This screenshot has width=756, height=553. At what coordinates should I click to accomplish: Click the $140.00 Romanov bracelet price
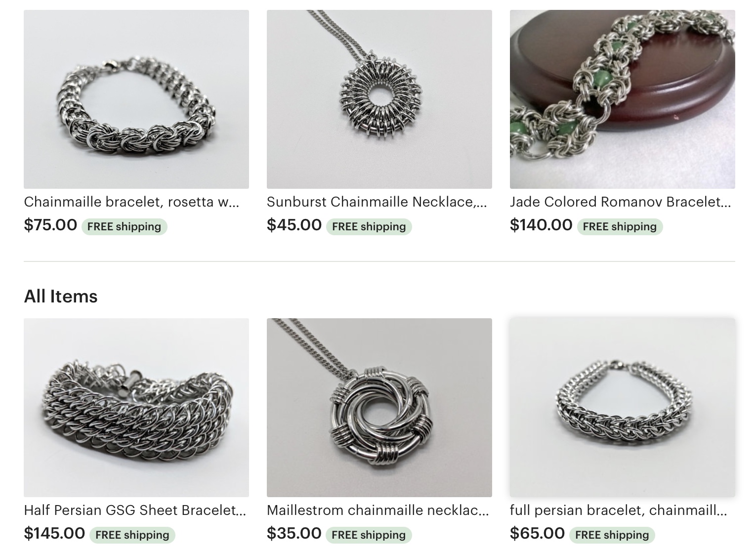tap(541, 225)
